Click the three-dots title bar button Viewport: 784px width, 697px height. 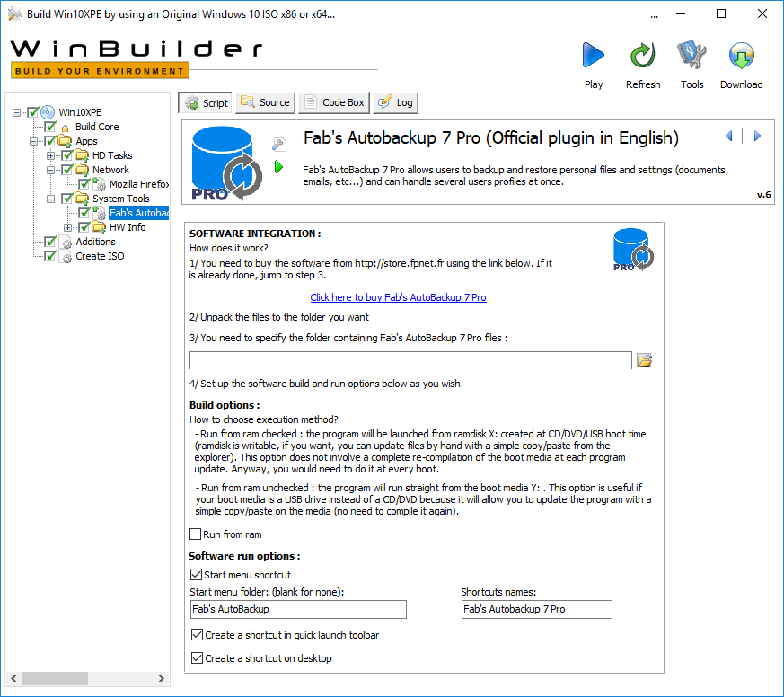coord(654,15)
